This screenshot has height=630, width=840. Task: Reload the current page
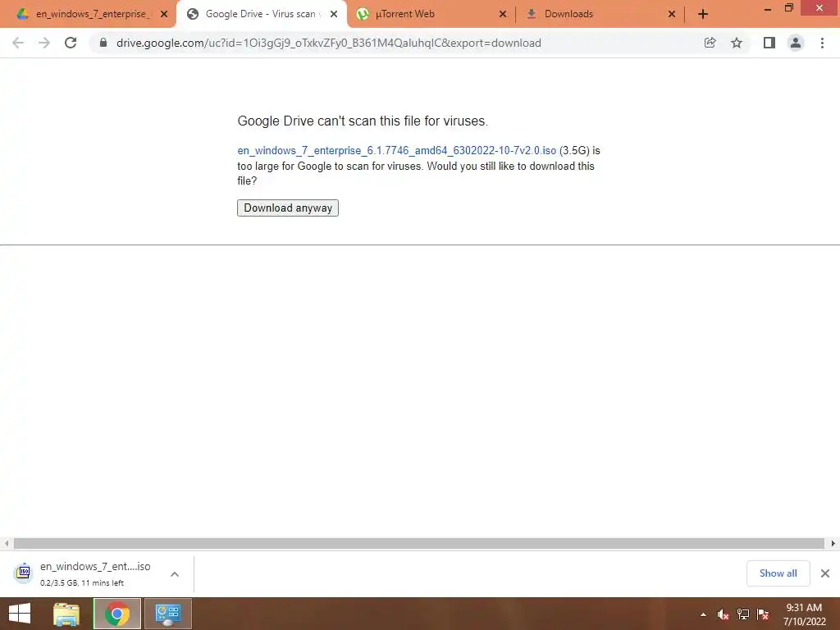(x=71, y=43)
